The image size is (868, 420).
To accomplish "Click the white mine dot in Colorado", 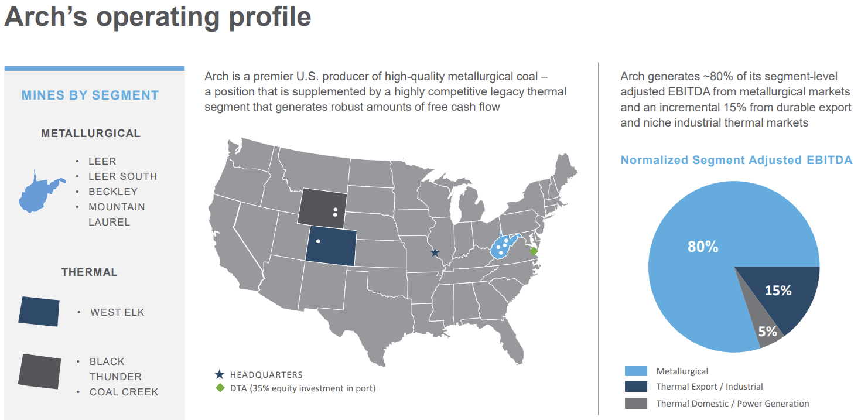I will click(317, 241).
